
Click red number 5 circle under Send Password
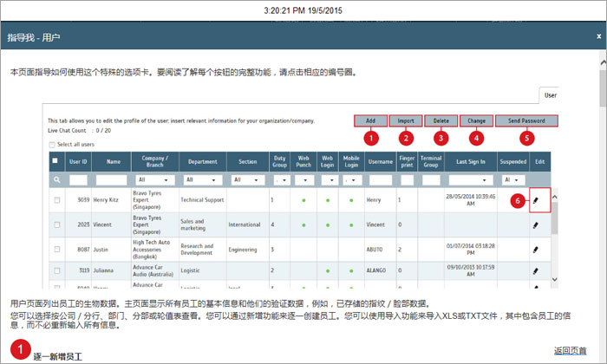tap(526, 136)
